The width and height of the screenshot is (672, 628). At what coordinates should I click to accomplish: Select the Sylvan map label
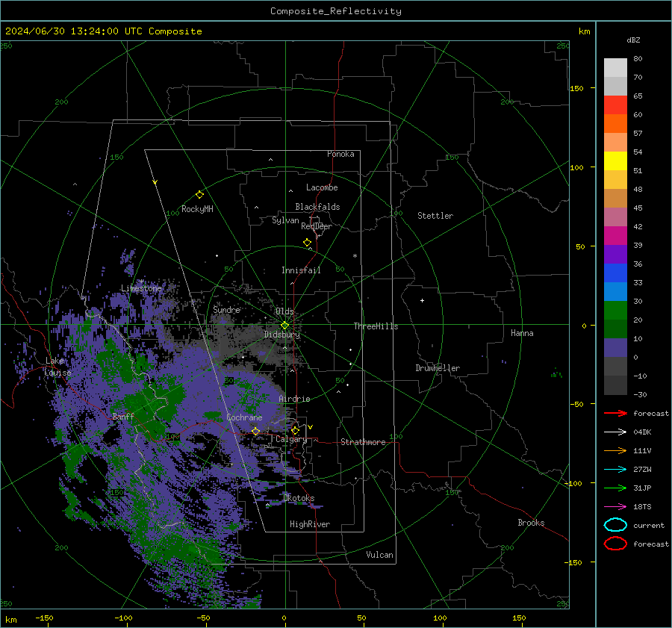[285, 221]
